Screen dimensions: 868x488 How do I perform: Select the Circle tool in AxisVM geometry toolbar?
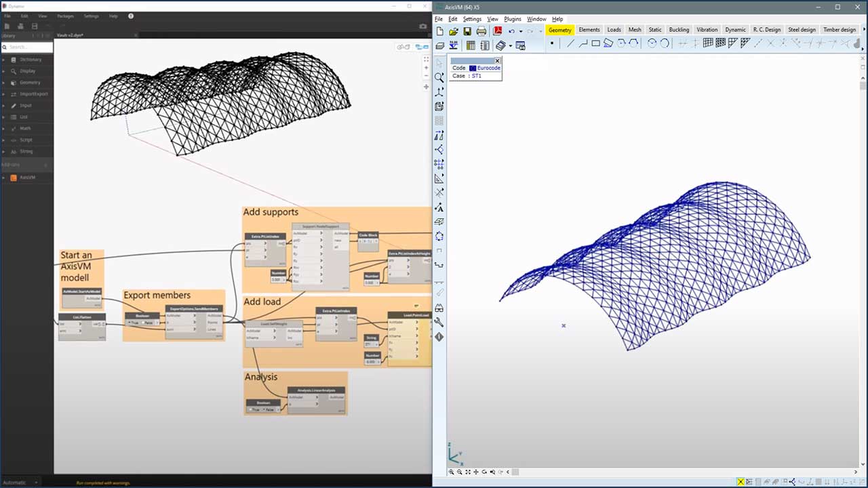(652, 43)
